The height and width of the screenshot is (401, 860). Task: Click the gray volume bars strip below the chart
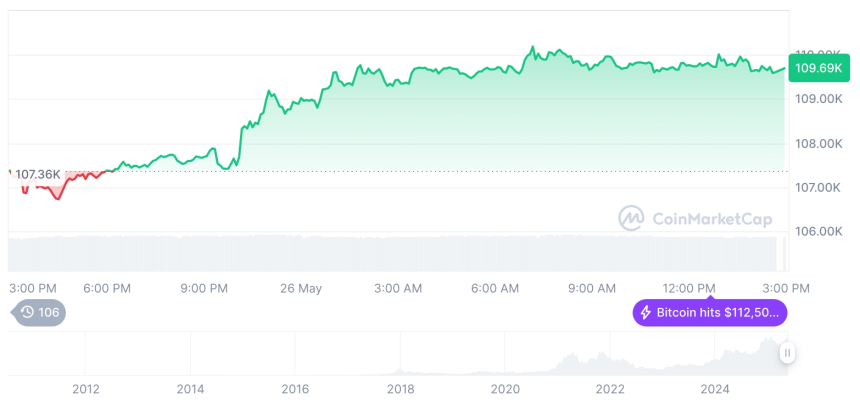[400, 252]
